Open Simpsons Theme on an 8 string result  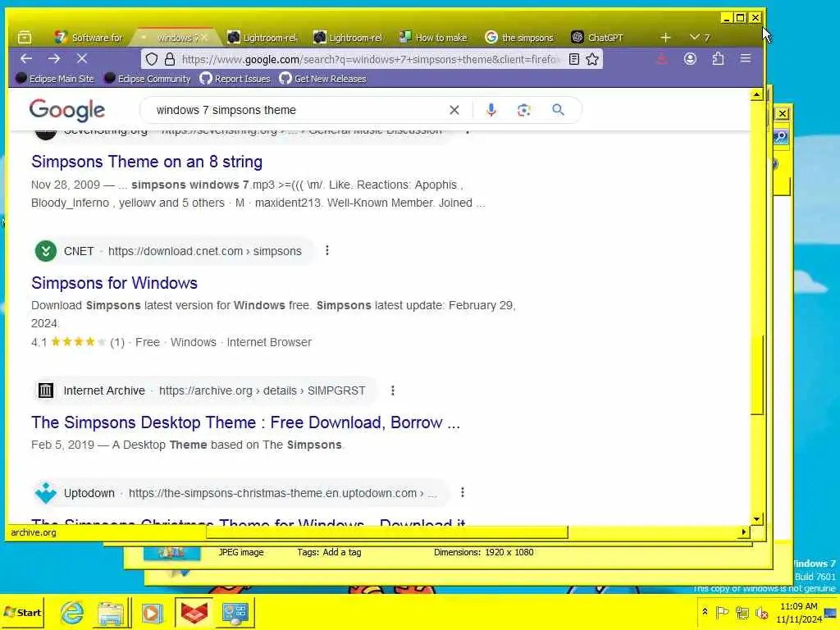147,162
